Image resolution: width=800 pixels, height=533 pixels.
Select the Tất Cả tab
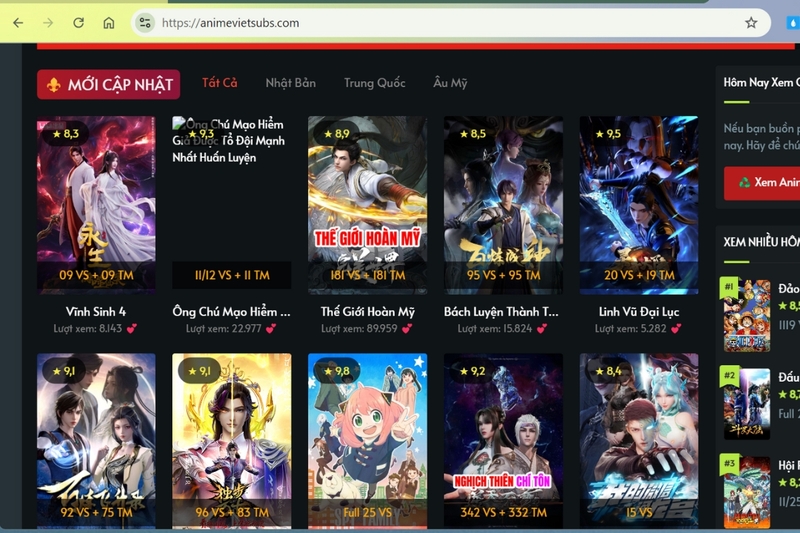(x=220, y=83)
